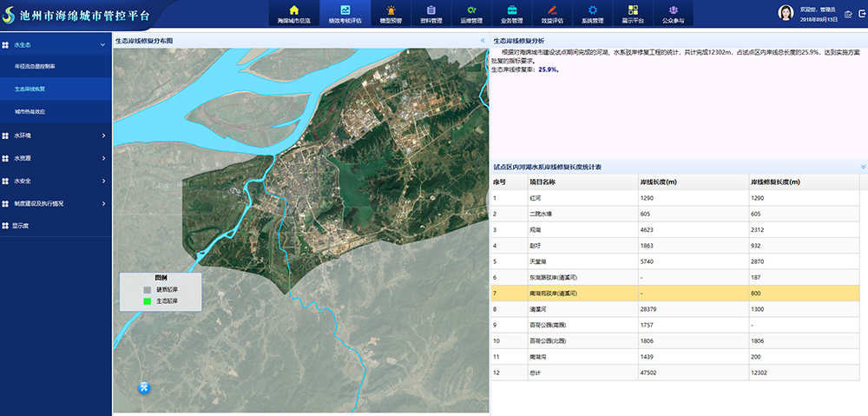Expand the 水资源 sidebar section

103,158
